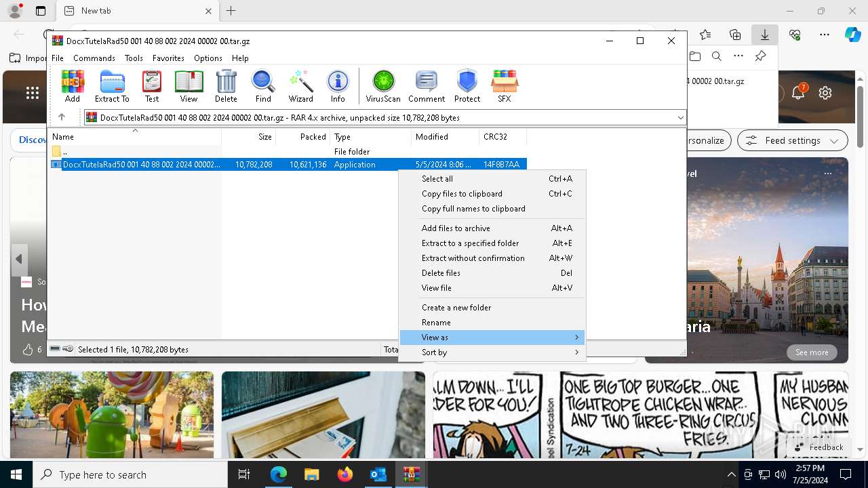This screenshot has width=868, height=488.
Task: Sort by the Type column header
Action: coord(370,137)
